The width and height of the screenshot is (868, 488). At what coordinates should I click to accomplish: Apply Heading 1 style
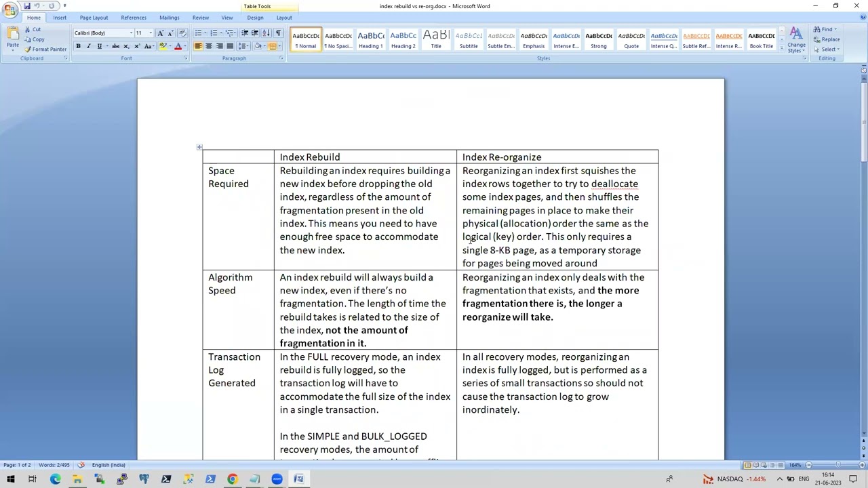(x=370, y=40)
